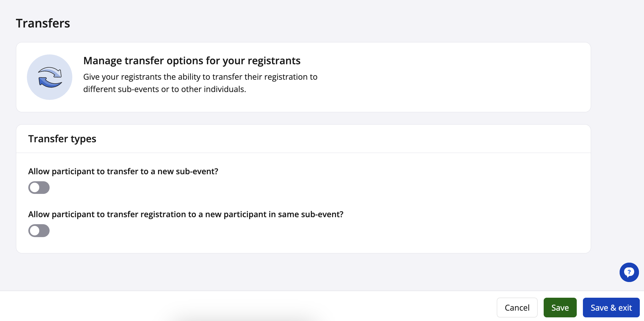Viewport: 644px width, 321px height.
Task: Click the sub-event transfer question label
Action: tap(123, 171)
